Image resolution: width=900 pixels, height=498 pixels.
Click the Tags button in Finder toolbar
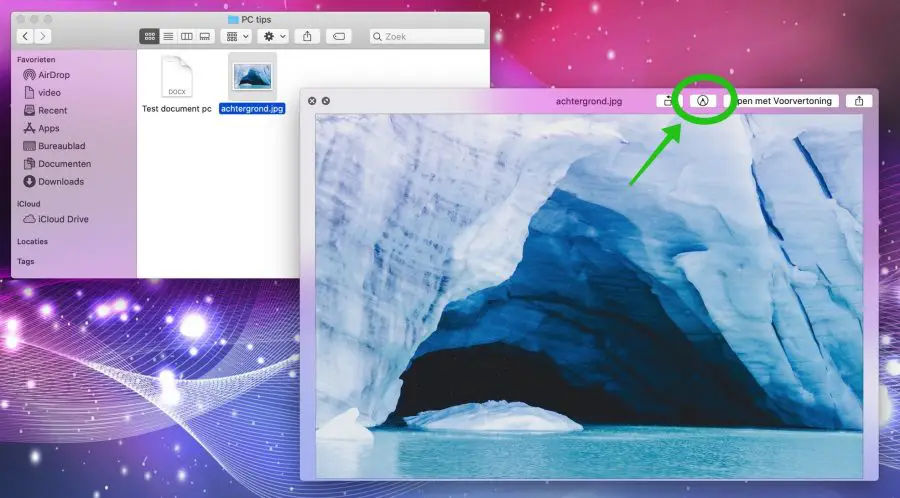[x=339, y=36]
